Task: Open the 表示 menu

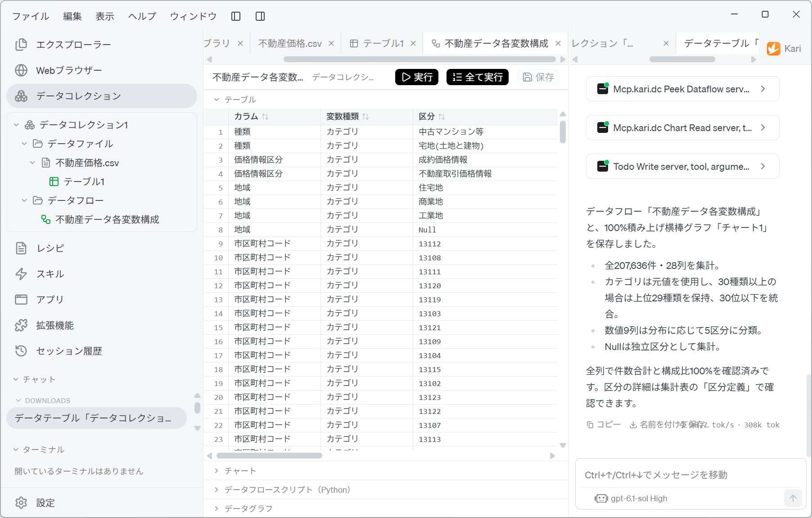Action: coord(105,16)
